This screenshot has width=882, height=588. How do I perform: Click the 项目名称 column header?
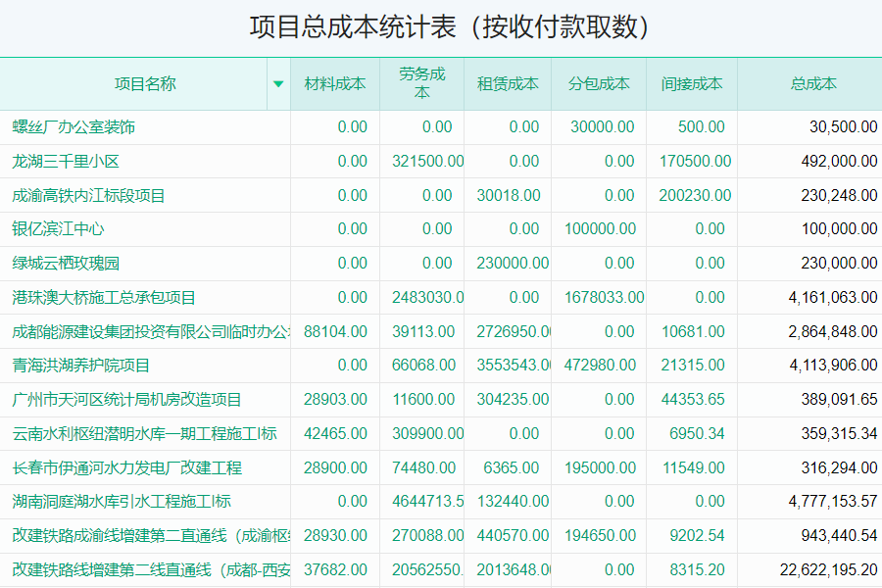pos(145,84)
